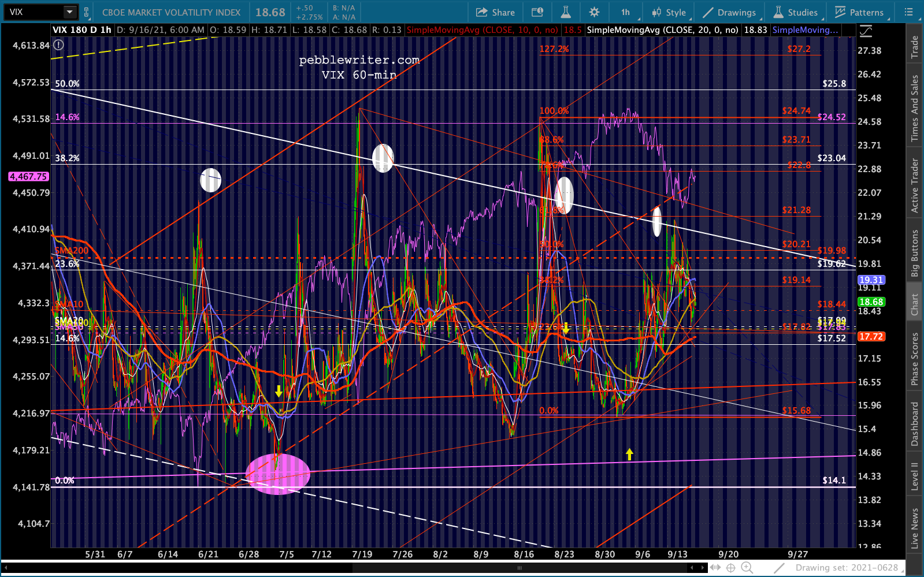Open the Edit Studies flask icon

565,12
